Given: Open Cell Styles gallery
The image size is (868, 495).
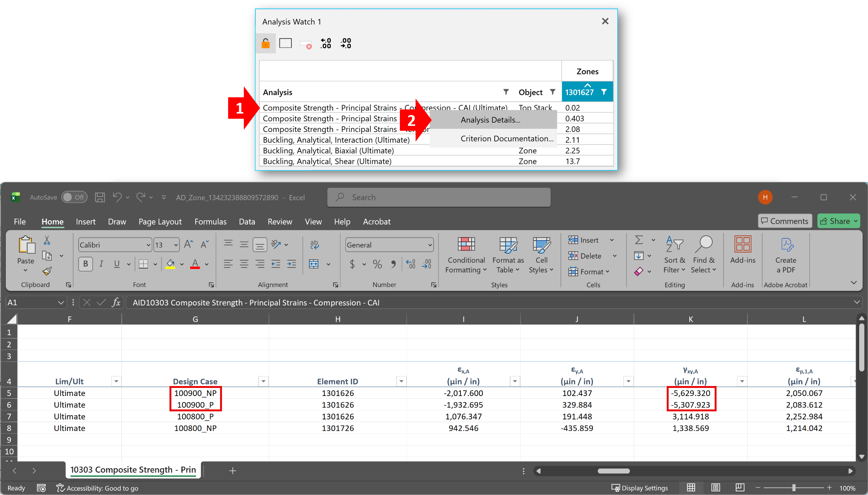Looking at the screenshot, I should (541, 255).
